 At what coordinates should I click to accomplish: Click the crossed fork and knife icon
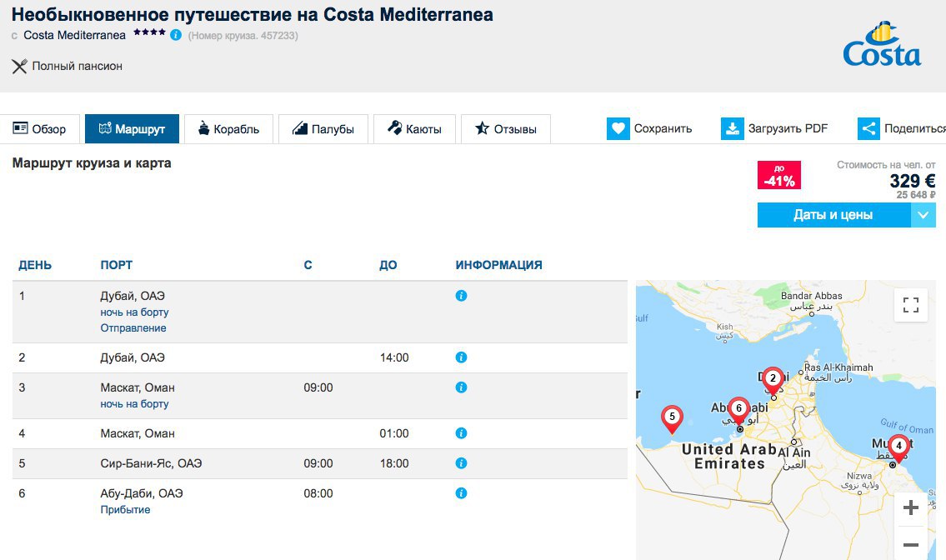tap(19, 67)
